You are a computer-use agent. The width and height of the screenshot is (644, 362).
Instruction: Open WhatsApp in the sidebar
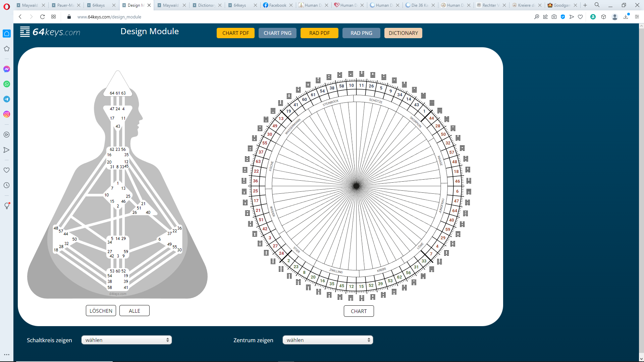7,84
